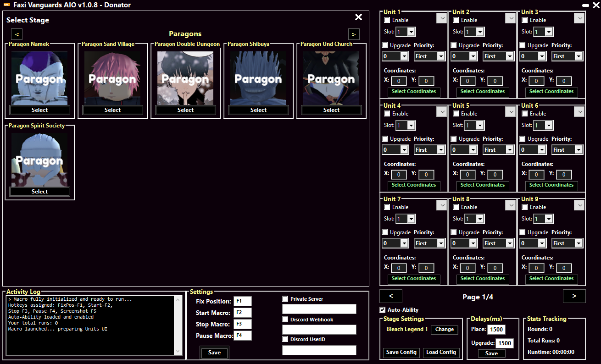601x364 pixels.
Task: Click the Private Server text field
Action: [319, 309]
